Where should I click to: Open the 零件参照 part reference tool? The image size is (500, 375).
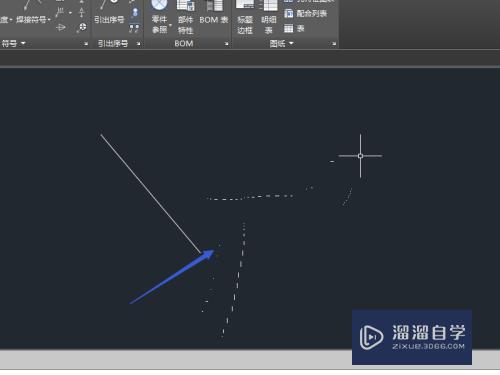(159, 17)
